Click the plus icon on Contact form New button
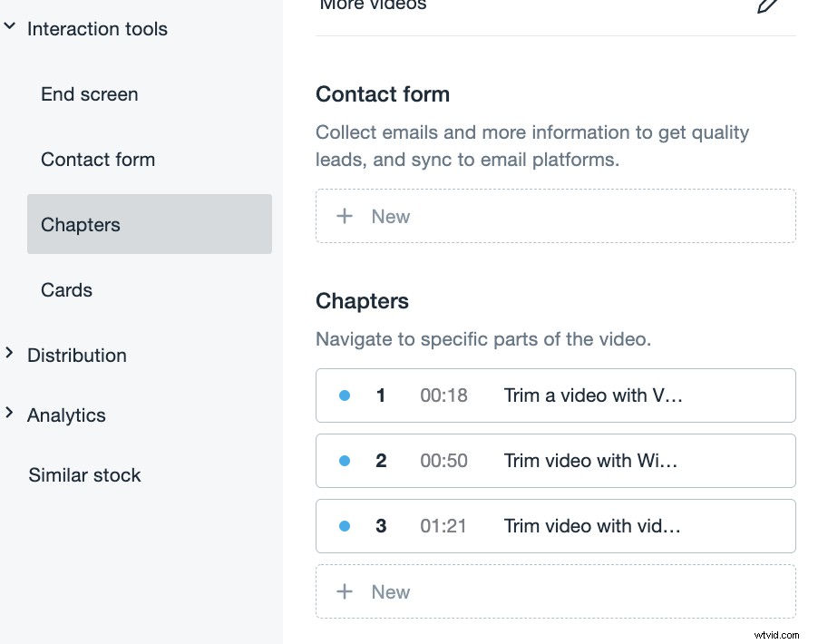The image size is (818, 644). [345, 216]
